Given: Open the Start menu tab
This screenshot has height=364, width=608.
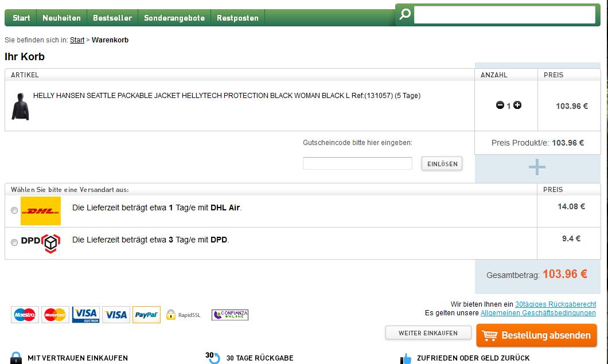Looking at the screenshot, I should [x=21, y=18].
